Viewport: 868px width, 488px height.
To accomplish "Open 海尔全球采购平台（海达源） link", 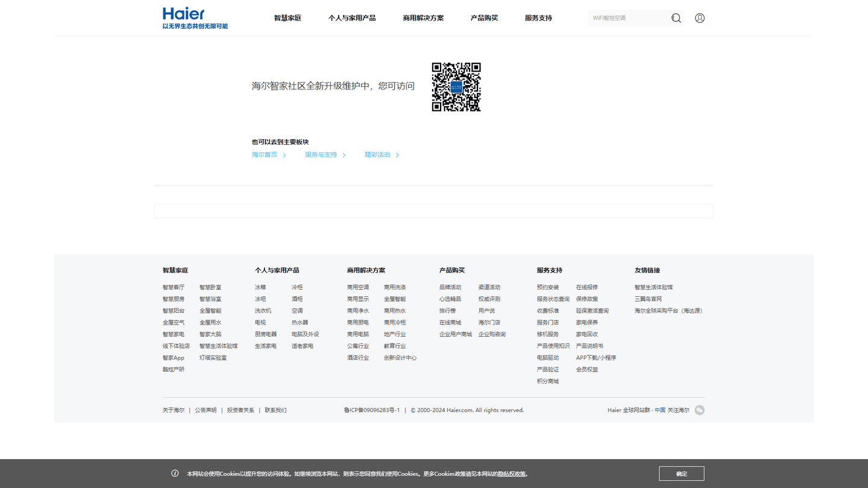I will point(668,311).
